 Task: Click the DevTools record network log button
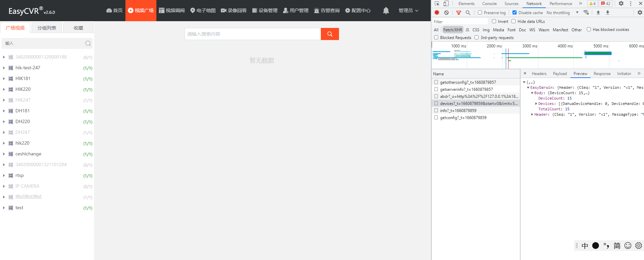tap(437, 12)
